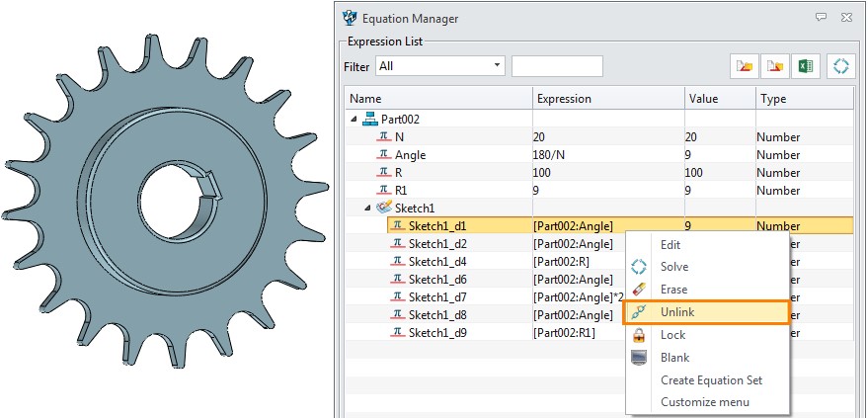Click the pi icon beside Sketch1_d2
868x418 pixels.
point(398,243)
